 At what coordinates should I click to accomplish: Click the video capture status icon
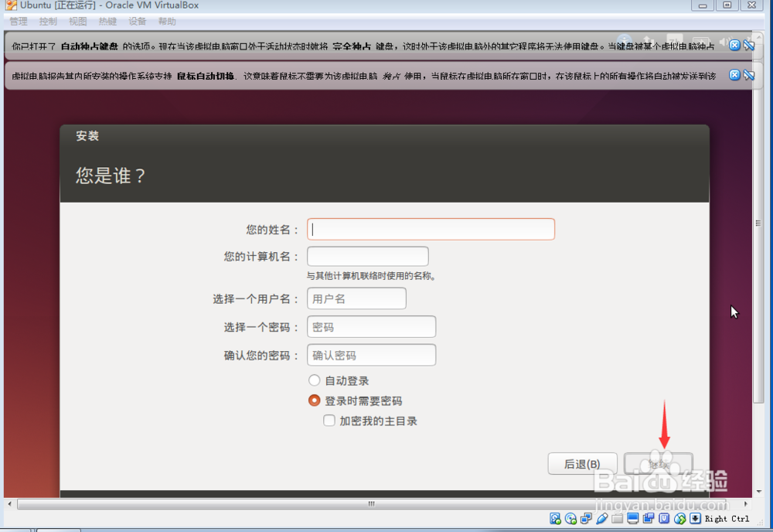[x=648, y=519]
